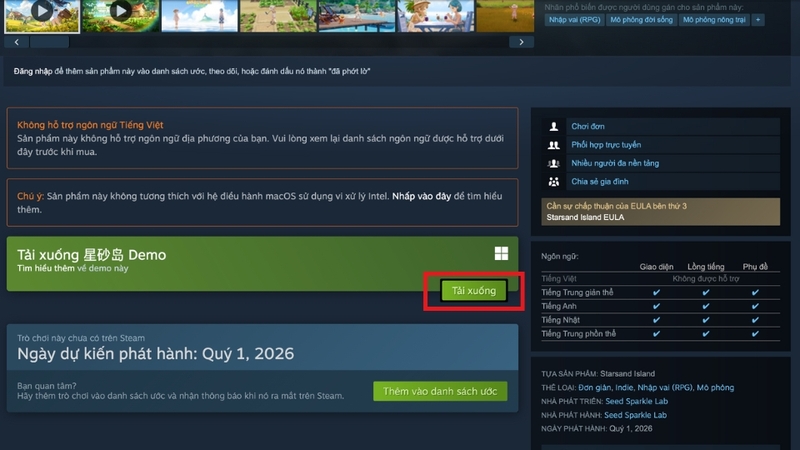Open the Nhập vai (RPG) tag

[574, 20]
